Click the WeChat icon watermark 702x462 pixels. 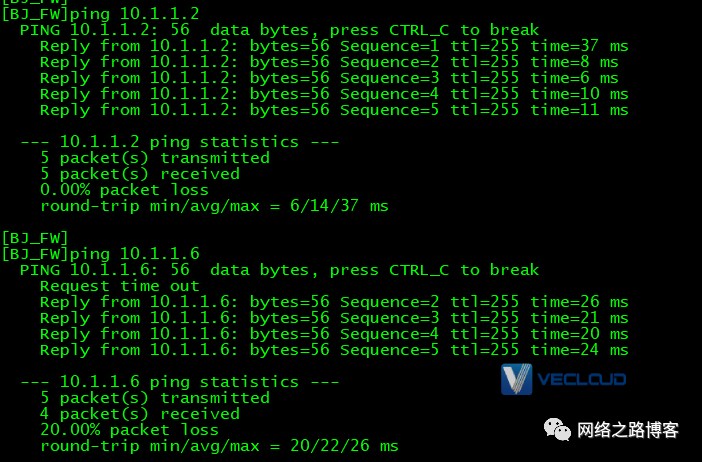[x=557, y=429]
